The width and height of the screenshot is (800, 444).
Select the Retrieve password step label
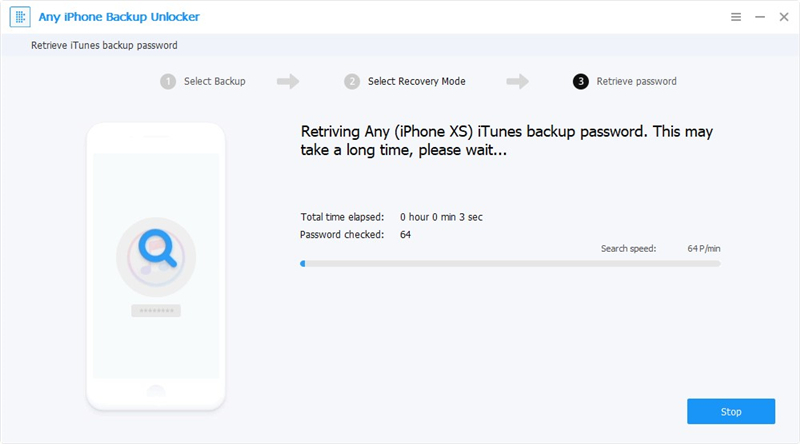(x=637, y=82)
